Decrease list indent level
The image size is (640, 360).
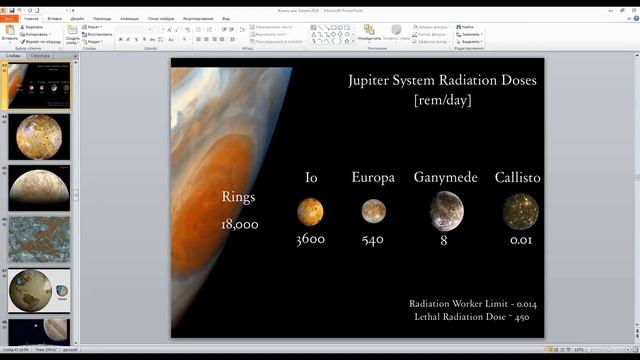[x=224, y=30]
